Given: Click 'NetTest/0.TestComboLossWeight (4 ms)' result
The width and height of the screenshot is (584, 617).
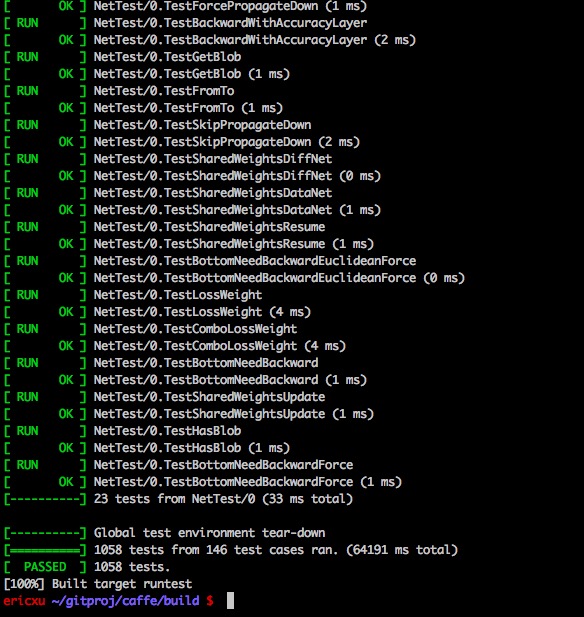Looking at the screenshot, I should 220,346.
